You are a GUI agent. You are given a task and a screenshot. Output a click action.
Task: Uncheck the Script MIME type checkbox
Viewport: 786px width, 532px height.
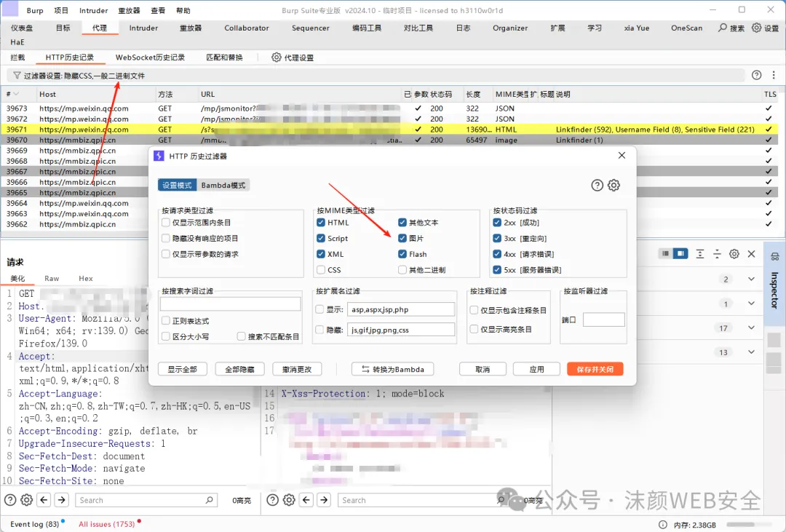click(321, 238)
